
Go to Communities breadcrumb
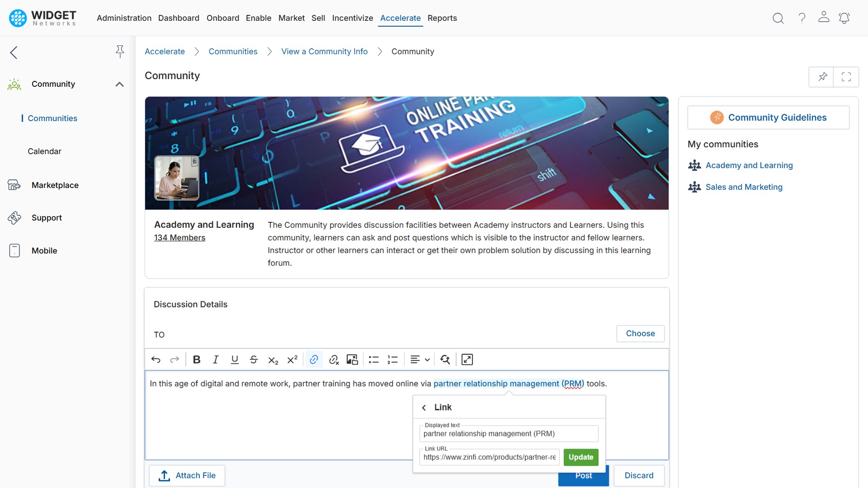[x=233, y=52]
